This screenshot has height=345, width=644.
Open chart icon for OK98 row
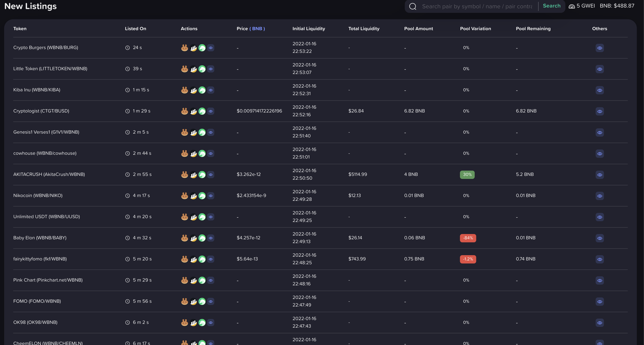coord(193,323)
